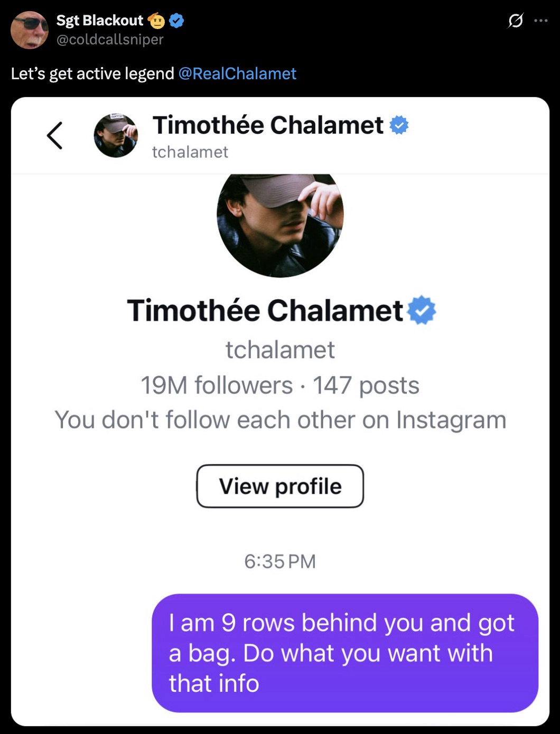Click the verified badge in the chat header
Image resolution: width=560 pixels, height=734 pixels.
point(399,126)
